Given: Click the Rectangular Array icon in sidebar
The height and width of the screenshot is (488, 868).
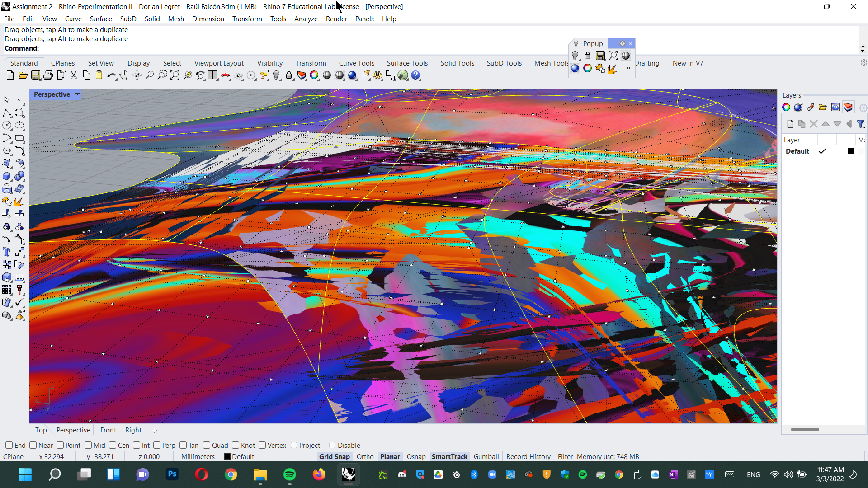Looking at the screenshot, I should [7, 290].
